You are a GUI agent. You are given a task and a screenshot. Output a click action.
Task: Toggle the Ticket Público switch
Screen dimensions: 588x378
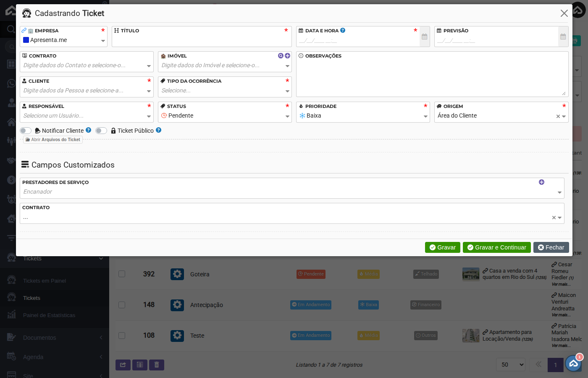point(101,131)
